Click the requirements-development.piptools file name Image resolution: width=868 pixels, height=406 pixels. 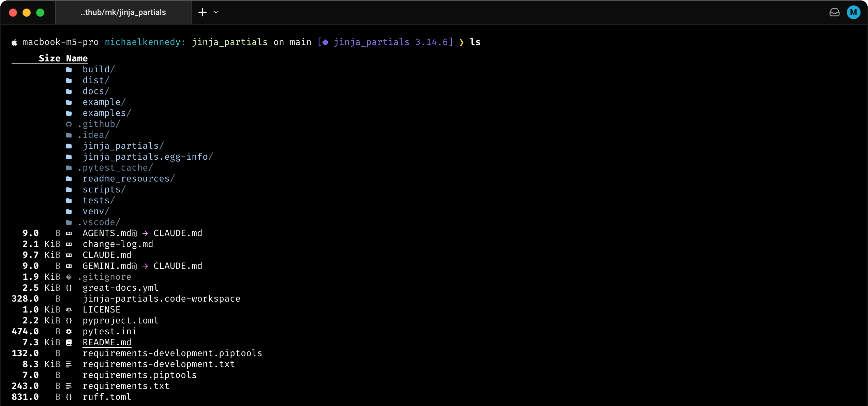click(x=173, y=353)
